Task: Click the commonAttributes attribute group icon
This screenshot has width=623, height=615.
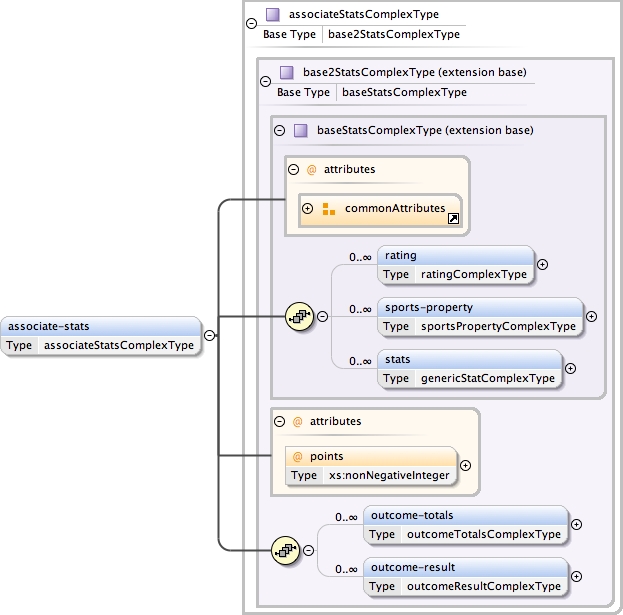Action: tap(329, 209)
